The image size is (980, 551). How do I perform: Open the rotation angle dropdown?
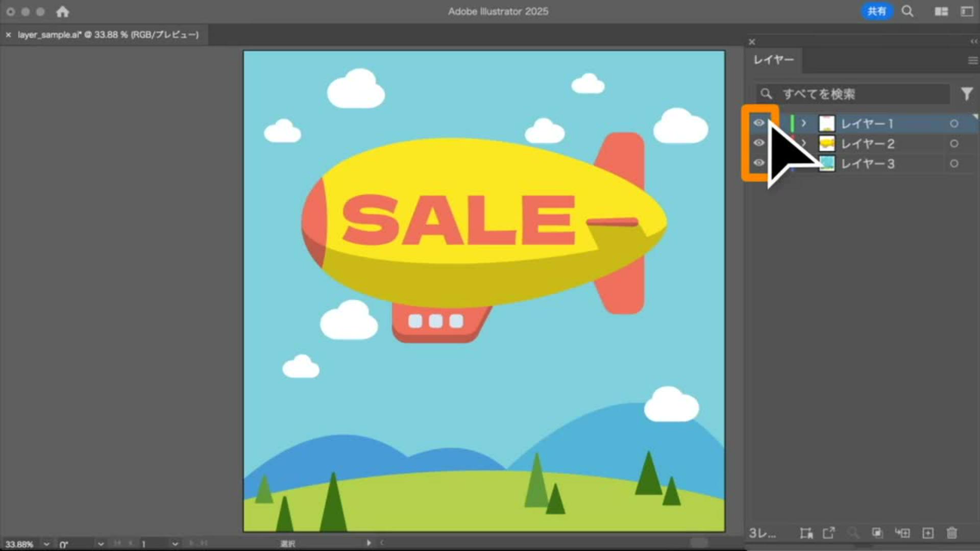pos(101,544)
